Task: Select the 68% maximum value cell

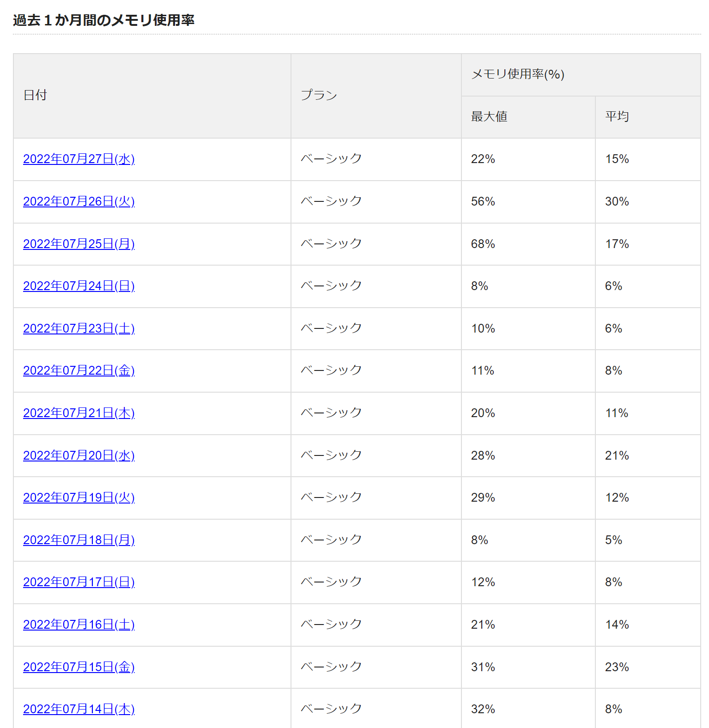Action: click(x=528, y=244)
